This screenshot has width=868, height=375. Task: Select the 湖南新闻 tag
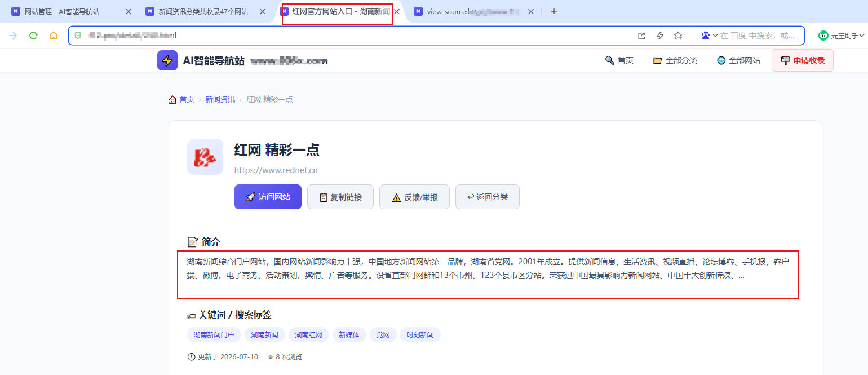tap(265, 334)
